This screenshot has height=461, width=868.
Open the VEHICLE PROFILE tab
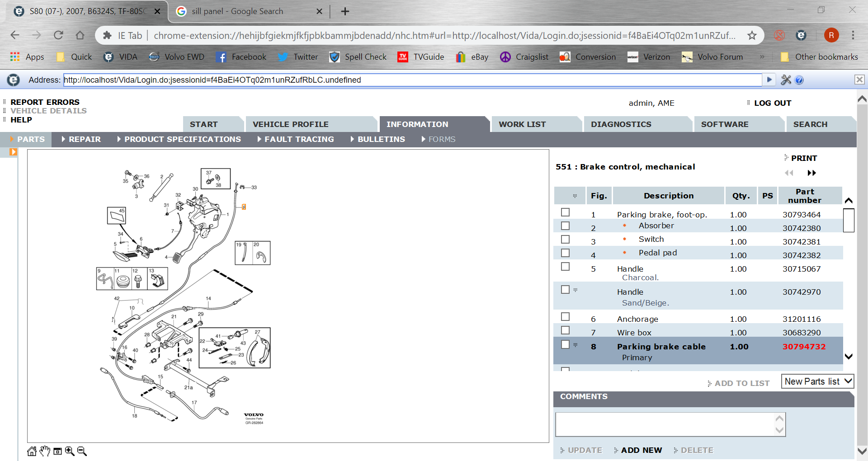(x=290, y=124)
